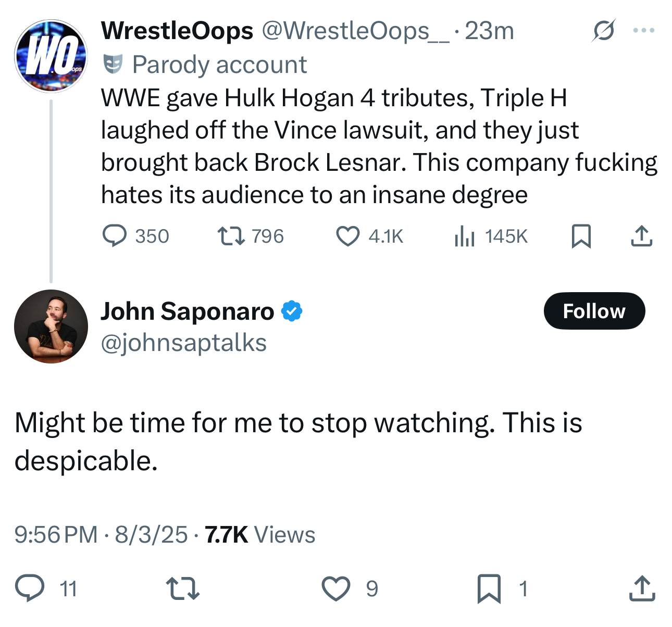Click the Parody account label
Screen dimensions: 672x627
point(219,65)
